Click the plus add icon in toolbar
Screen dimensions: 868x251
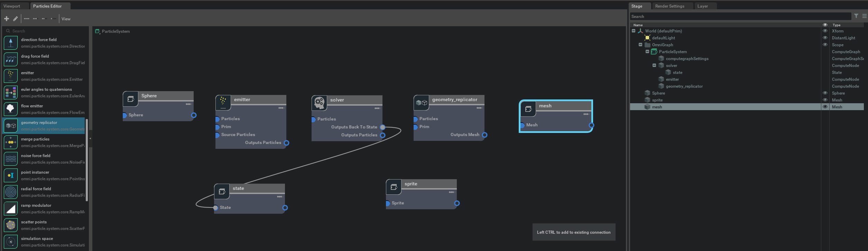coord(7,19)
